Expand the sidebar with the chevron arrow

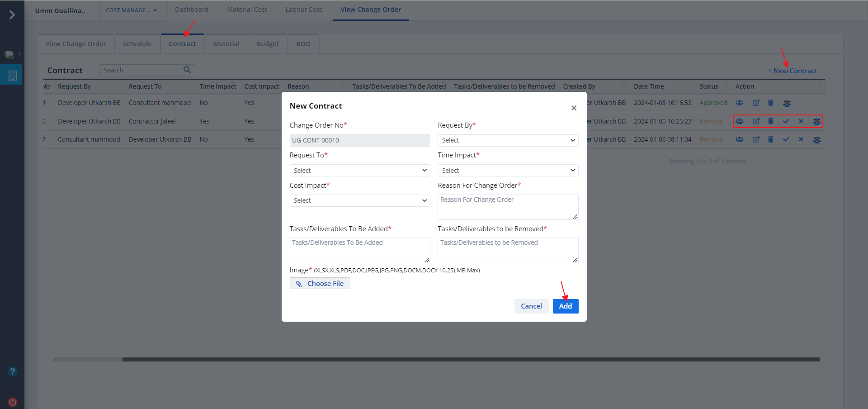12,15
